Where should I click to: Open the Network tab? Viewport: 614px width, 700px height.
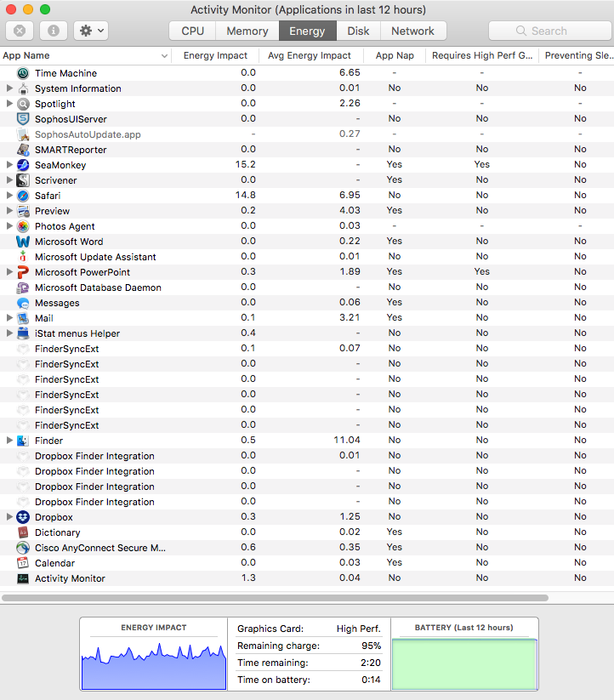(413, 31)
